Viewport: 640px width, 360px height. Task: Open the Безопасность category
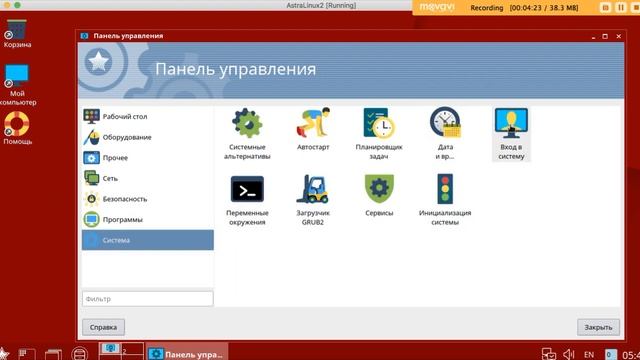(147, 199)
